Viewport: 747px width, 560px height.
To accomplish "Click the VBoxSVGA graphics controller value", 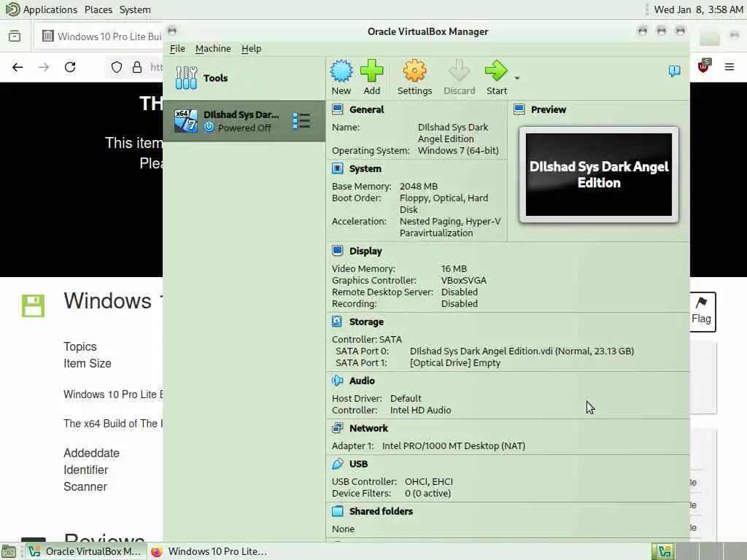I will coord(463,281).
